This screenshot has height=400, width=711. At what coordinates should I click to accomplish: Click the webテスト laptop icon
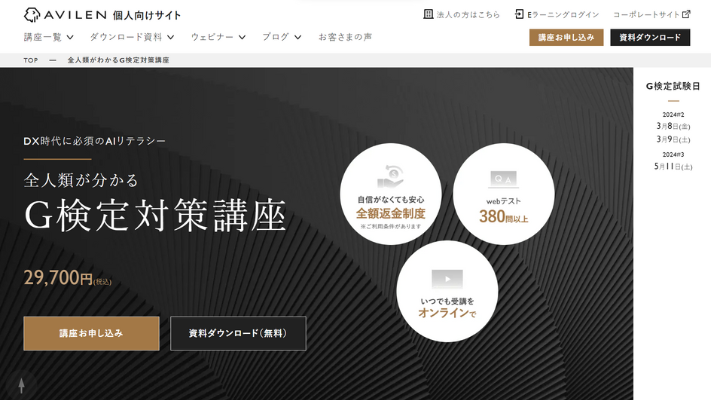tap(503, 180)
